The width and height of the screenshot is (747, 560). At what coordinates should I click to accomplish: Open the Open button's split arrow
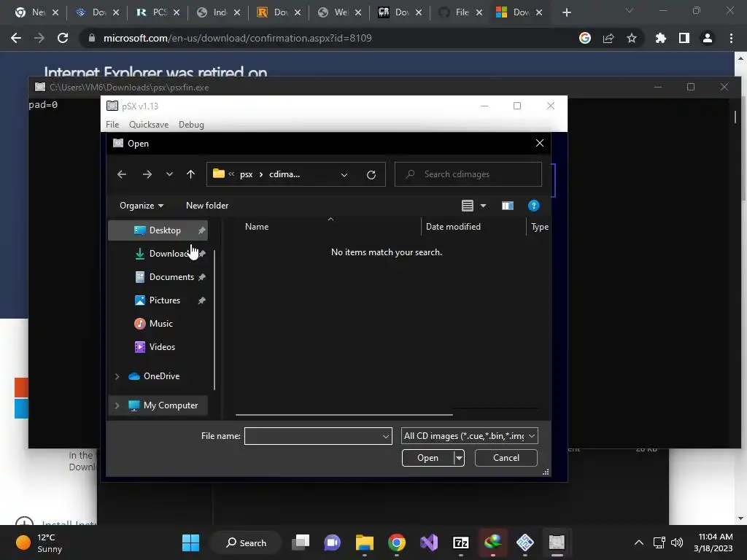(x=459, y=458)
